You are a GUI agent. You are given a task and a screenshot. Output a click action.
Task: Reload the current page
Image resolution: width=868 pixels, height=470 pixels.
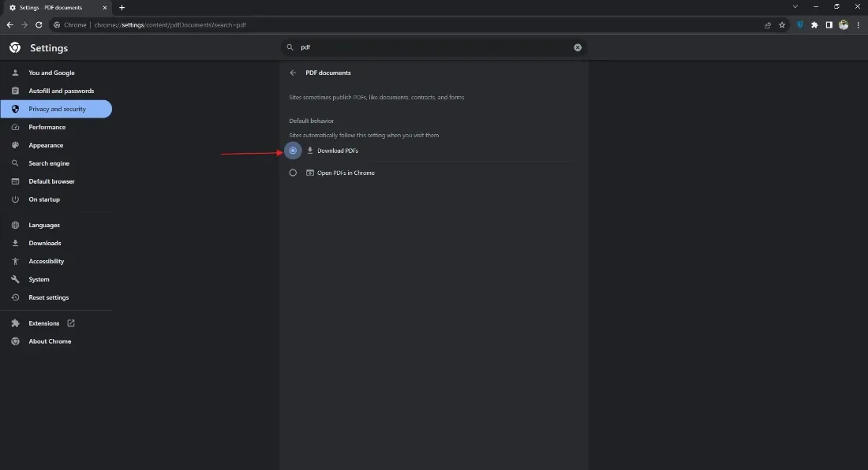[x=39, y=24]
